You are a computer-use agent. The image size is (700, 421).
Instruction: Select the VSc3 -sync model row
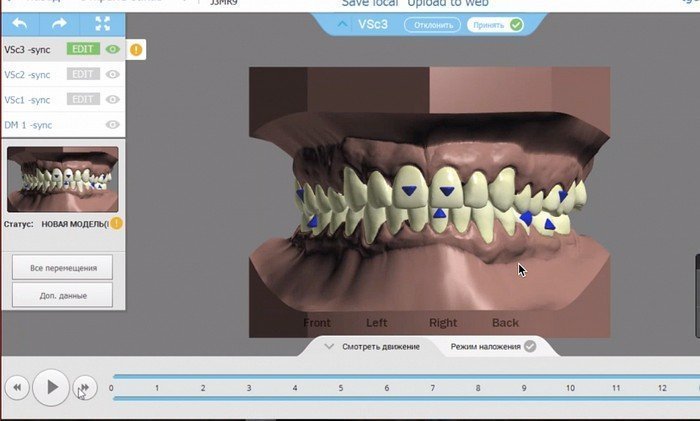(x=63, y=49)
